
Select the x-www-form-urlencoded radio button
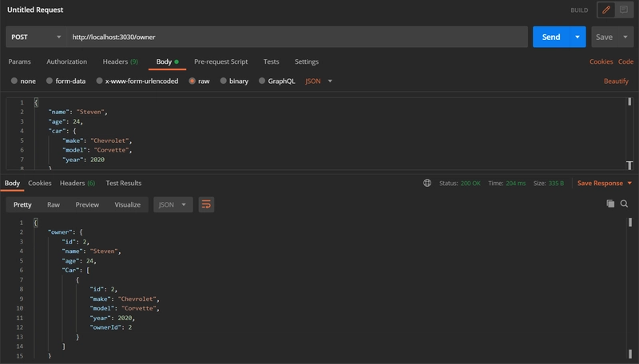click(x=99, y=81)
